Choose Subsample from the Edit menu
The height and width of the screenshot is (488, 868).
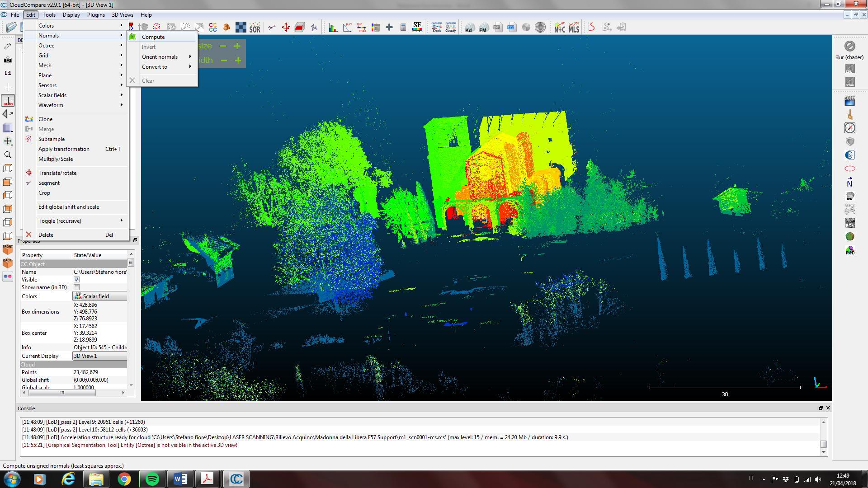click(x=52, y=139)
